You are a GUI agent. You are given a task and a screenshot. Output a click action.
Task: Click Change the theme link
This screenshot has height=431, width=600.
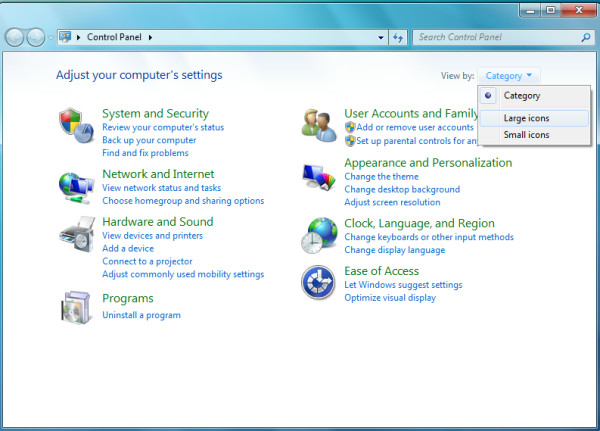click(382, 176)
